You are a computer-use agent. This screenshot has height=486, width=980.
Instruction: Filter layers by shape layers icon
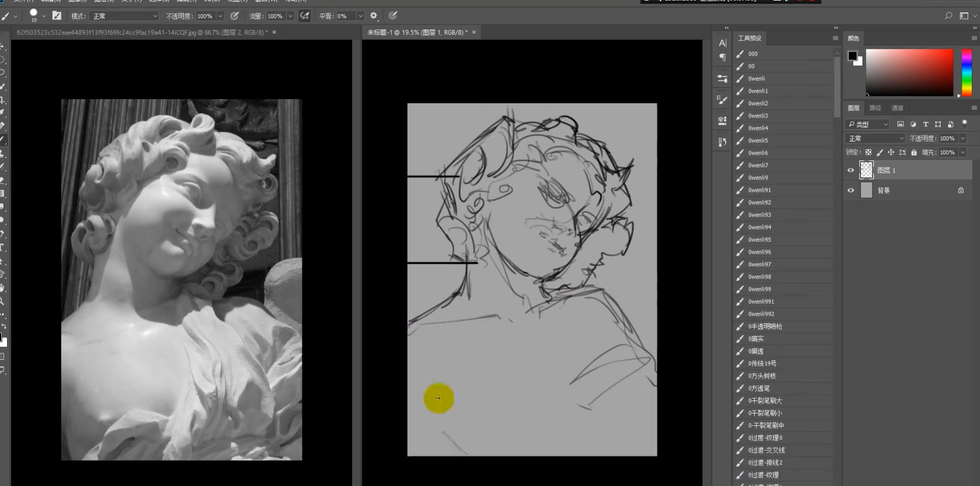(938, 124)
